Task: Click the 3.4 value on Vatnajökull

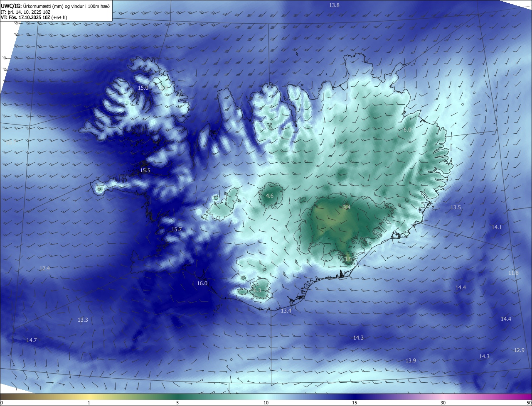Action: [x=347, y=208]
